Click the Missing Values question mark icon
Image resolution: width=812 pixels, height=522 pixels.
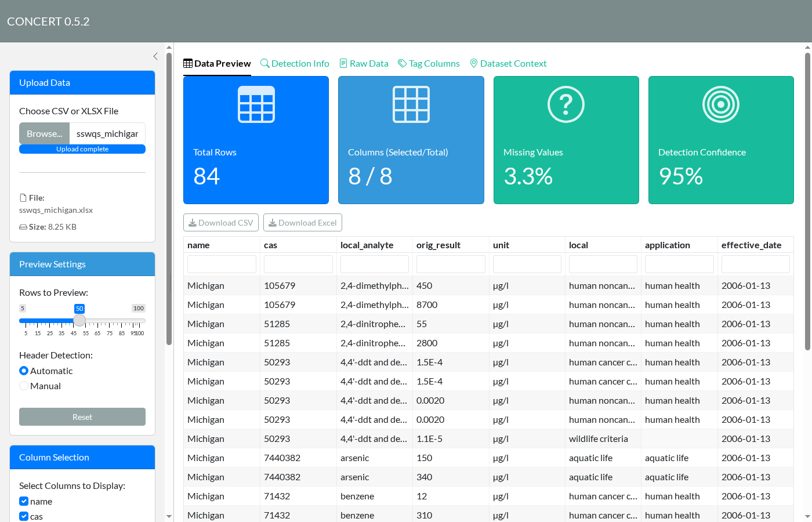click(566, 104)
